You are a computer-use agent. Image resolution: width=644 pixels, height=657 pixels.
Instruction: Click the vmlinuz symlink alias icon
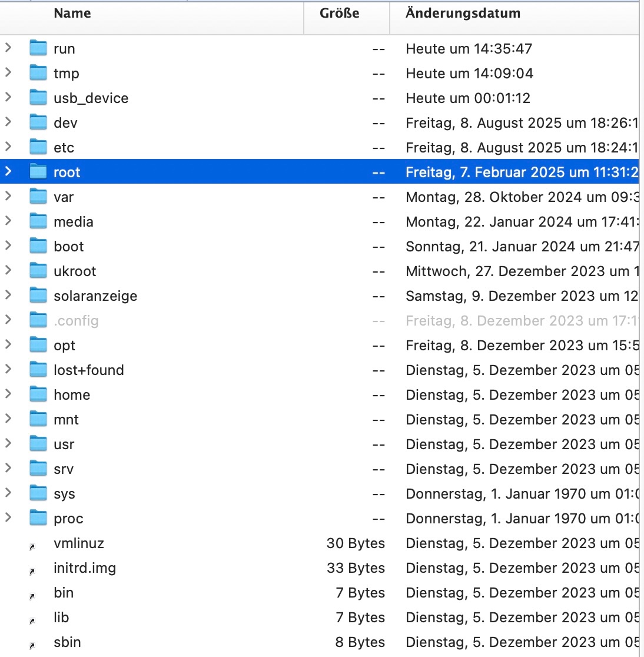[x=32, y=547]
